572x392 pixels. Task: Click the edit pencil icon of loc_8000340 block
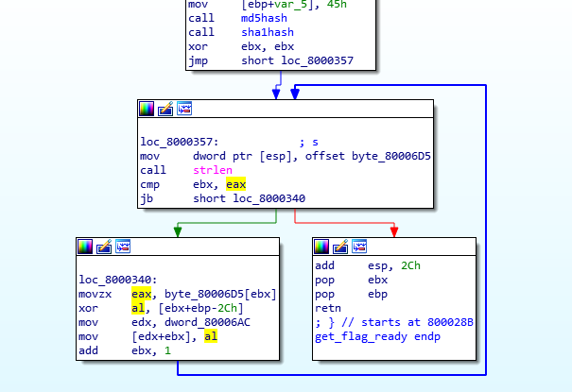point(104,247)
